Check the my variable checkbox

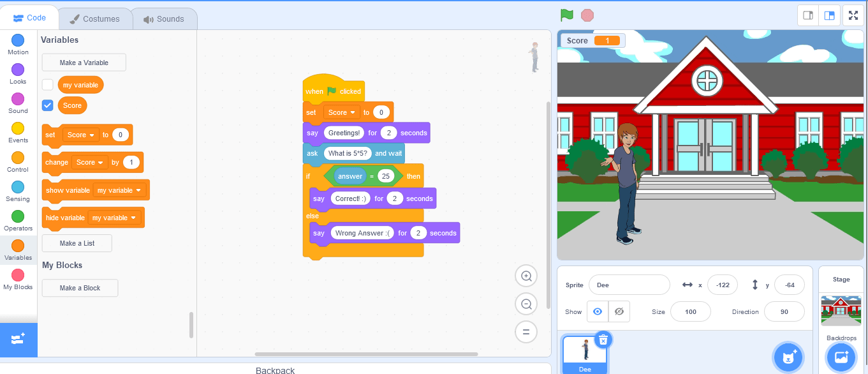click(x=48, y=85)
